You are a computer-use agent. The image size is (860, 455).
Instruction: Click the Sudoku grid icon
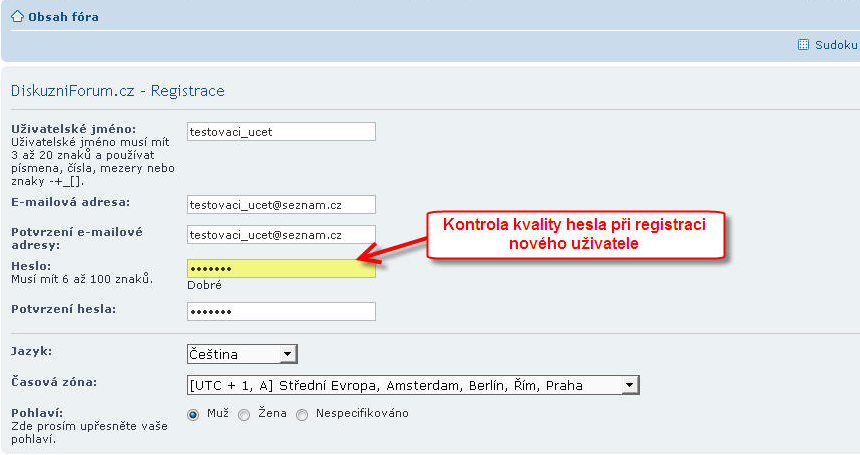pyautogui.click(x=803, y=45)
